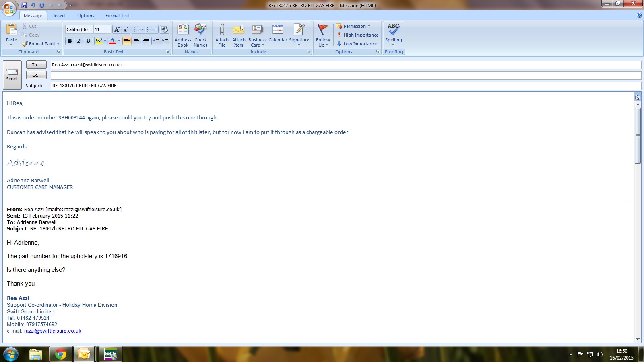This screenshot has height=362, width=644.
Task: Run Check Names on recipients
Action: [200, 36]
